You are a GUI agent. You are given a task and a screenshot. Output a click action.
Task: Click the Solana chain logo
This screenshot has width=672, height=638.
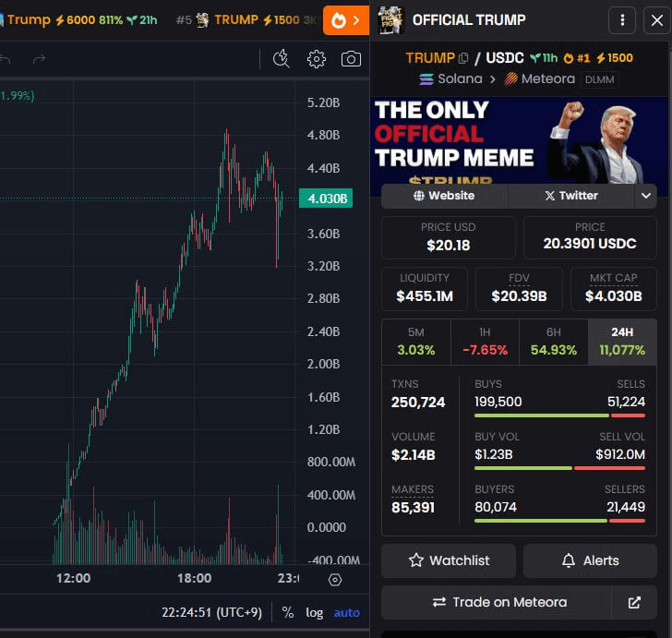click(x=426, y=79)
